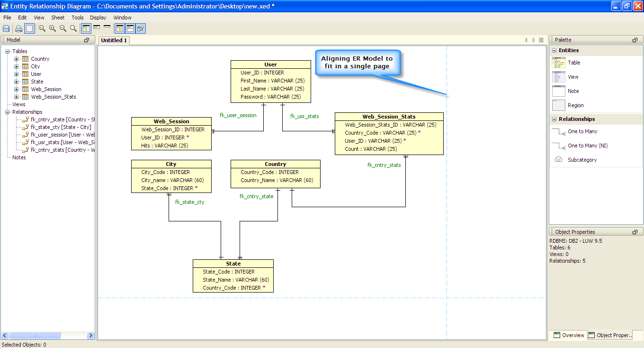Expand the Web_Session_Stats table node

pyautogui.click(x=17, y=97)
